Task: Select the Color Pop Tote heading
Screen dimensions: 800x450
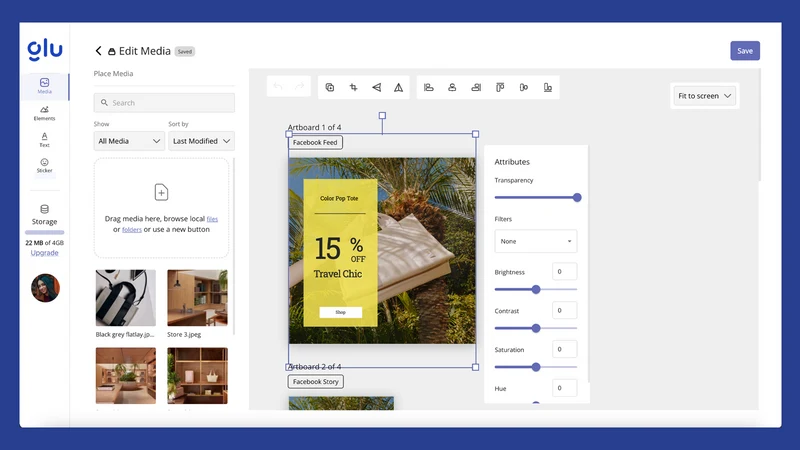Action: (x=339, y=198)
